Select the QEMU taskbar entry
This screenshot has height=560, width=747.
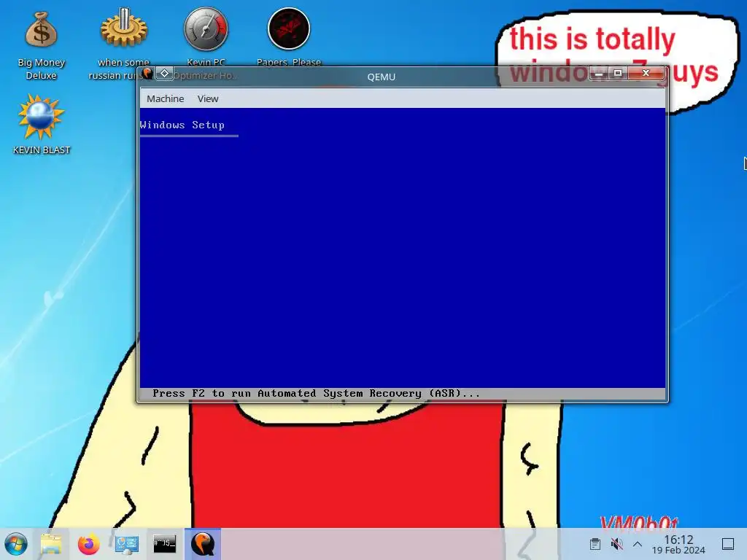pos(203,544)
